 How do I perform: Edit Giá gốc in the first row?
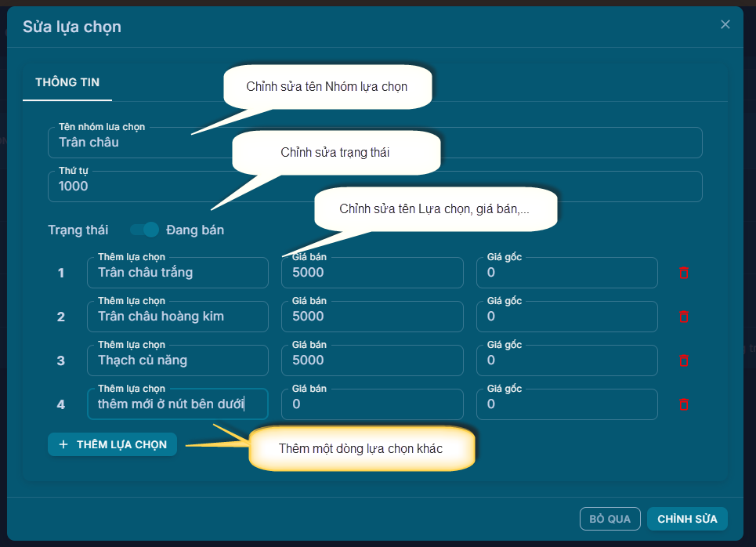[566, 273]
